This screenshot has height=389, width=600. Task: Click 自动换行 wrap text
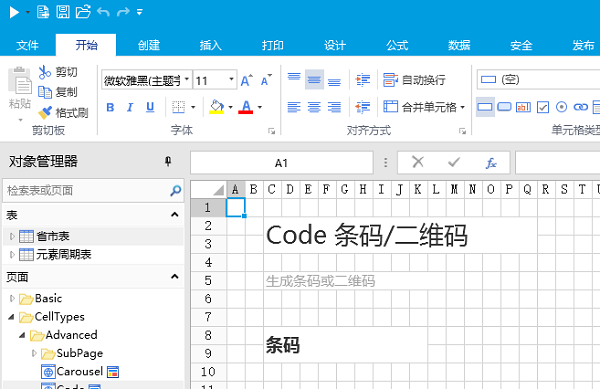(x=414, y=80)
